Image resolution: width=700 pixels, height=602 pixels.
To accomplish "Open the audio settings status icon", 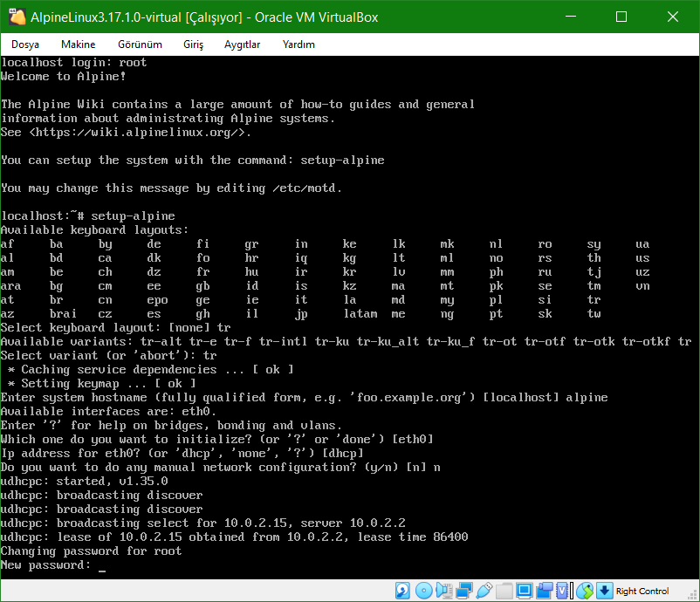I will click(x=443, y=591).
